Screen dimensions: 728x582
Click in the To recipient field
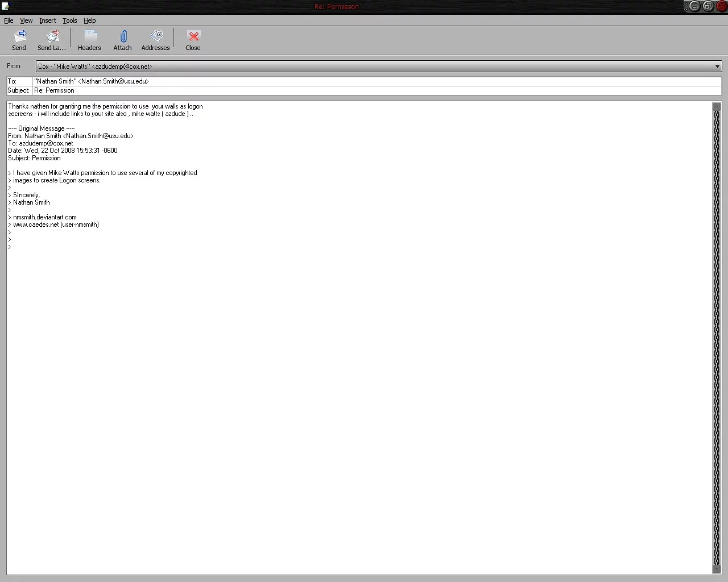pos(375,81)
